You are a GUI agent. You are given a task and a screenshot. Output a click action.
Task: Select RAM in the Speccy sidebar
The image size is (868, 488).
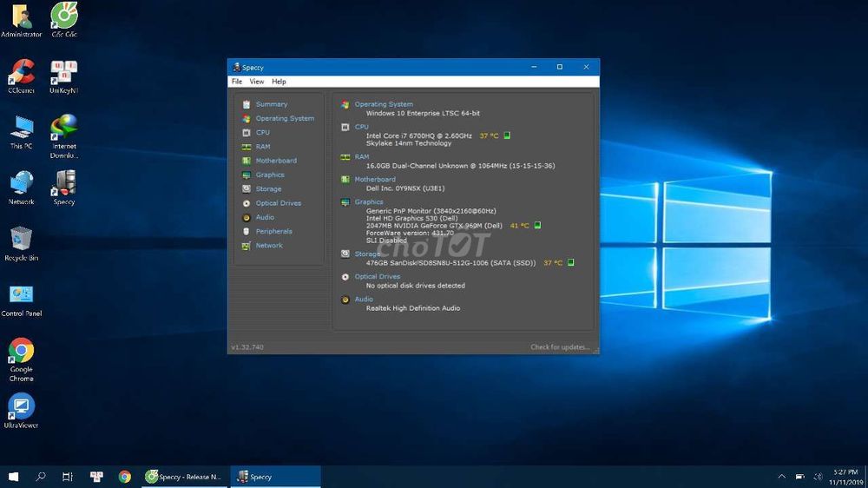[x=262, y=147]
